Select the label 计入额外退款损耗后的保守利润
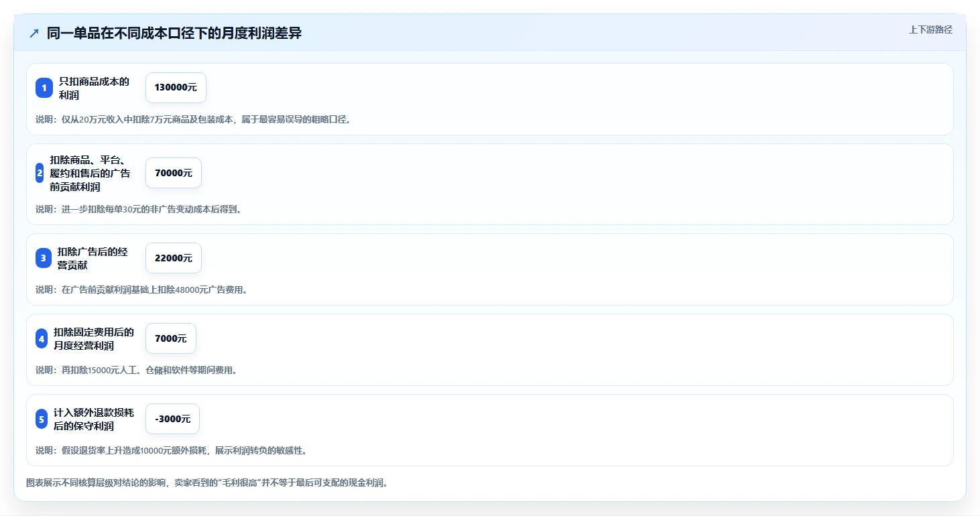 click(x=94, y=419)
